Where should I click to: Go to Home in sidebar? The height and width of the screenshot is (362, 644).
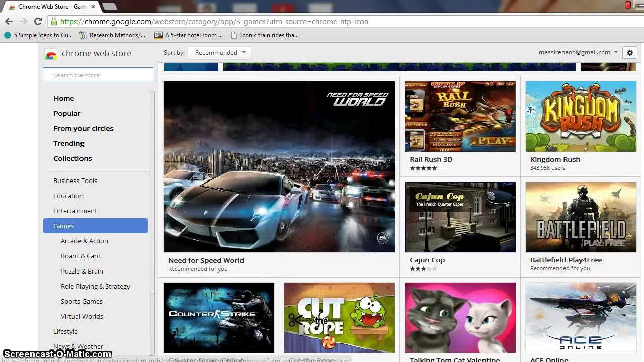(64, 98)
